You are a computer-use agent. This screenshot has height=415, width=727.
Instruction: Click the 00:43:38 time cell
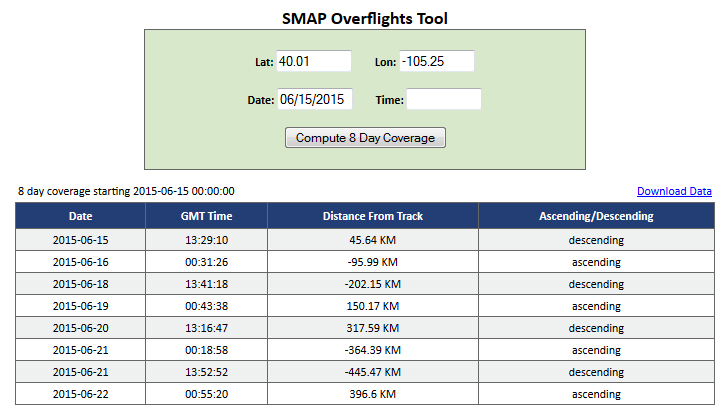click(x=206, y=306)
